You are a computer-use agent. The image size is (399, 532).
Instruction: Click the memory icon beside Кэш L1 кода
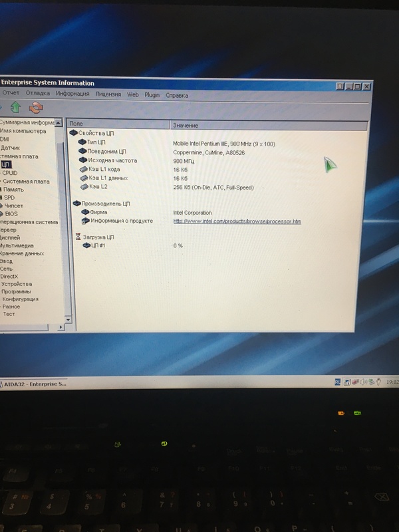(x=84, y=169)
